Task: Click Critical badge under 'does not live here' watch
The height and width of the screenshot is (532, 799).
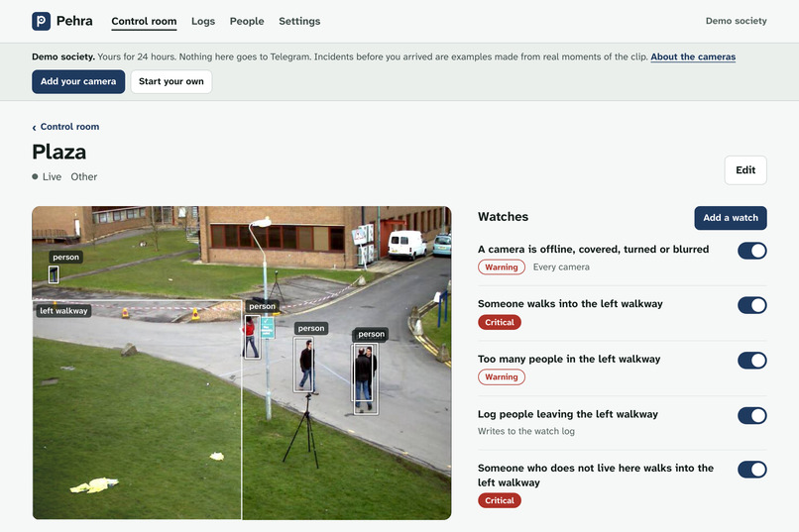Action: pyautogui.click(x=500, y=500)
